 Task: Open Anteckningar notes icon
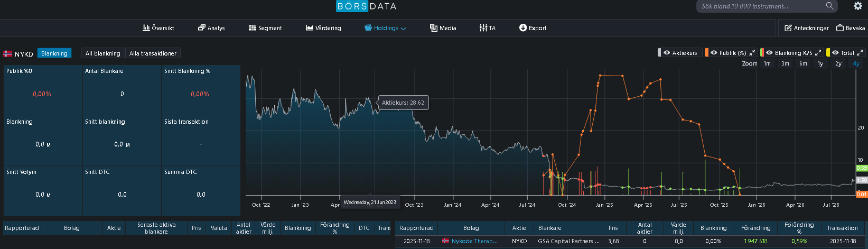point(788,28)
